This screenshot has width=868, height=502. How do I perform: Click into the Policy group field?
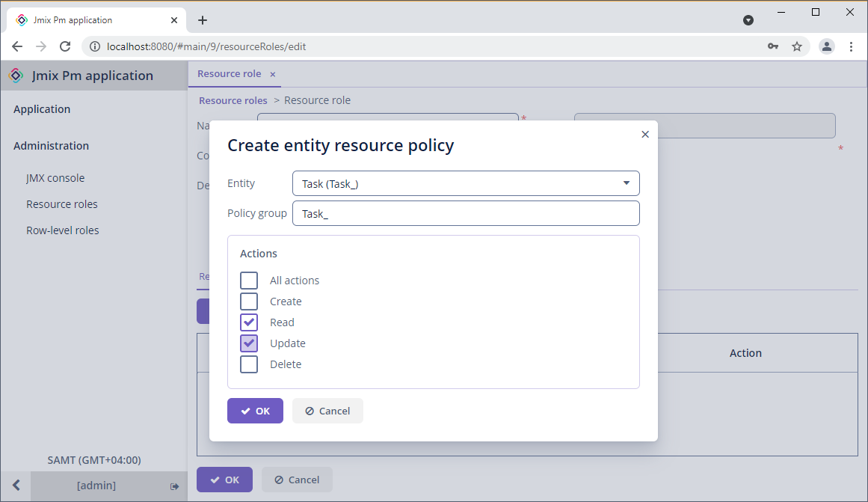click(466, 213)
